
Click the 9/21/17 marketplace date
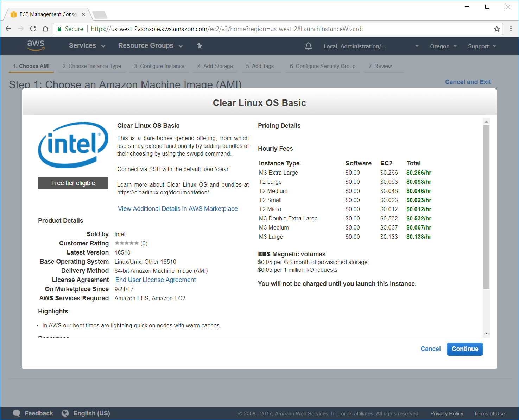[x=124, y=289]
